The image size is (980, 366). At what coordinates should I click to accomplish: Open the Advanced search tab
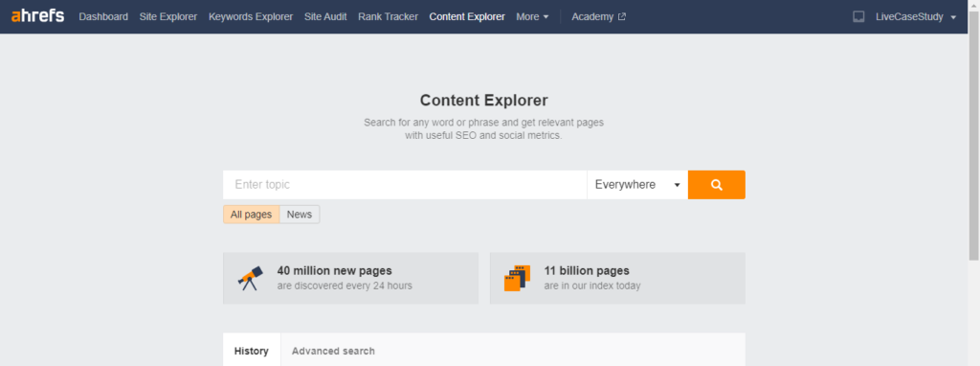coord(333,351)
